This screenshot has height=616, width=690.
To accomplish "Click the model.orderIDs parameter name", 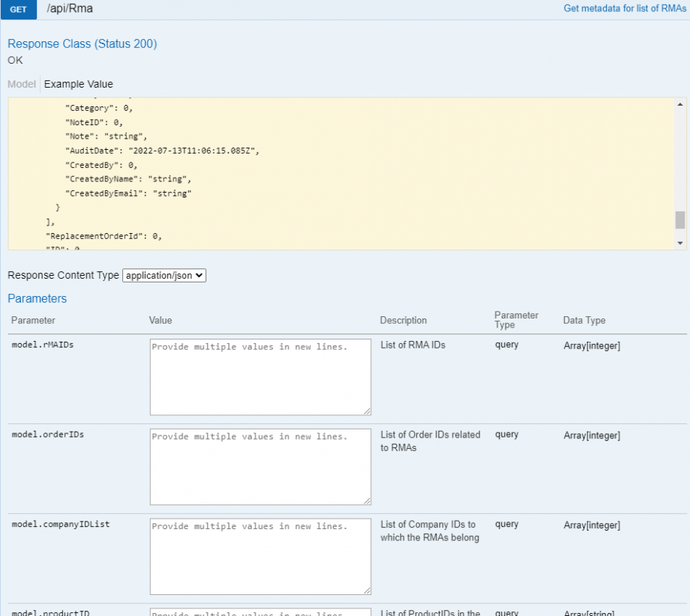I will point(47,435).
